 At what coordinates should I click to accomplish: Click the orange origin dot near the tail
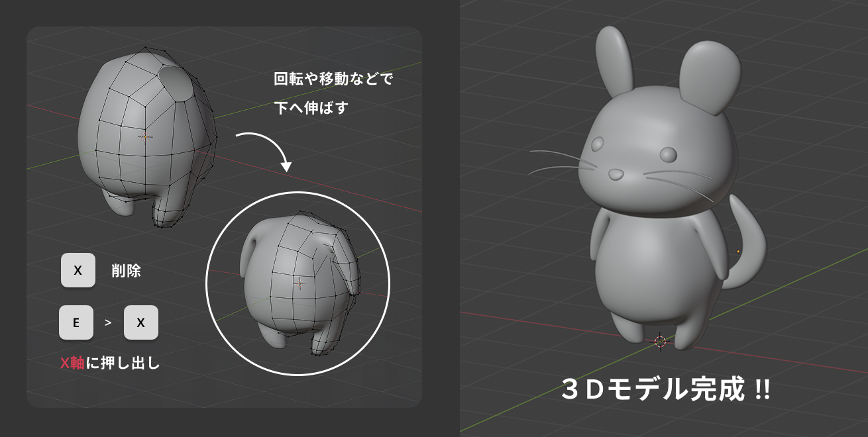(738, 252)
